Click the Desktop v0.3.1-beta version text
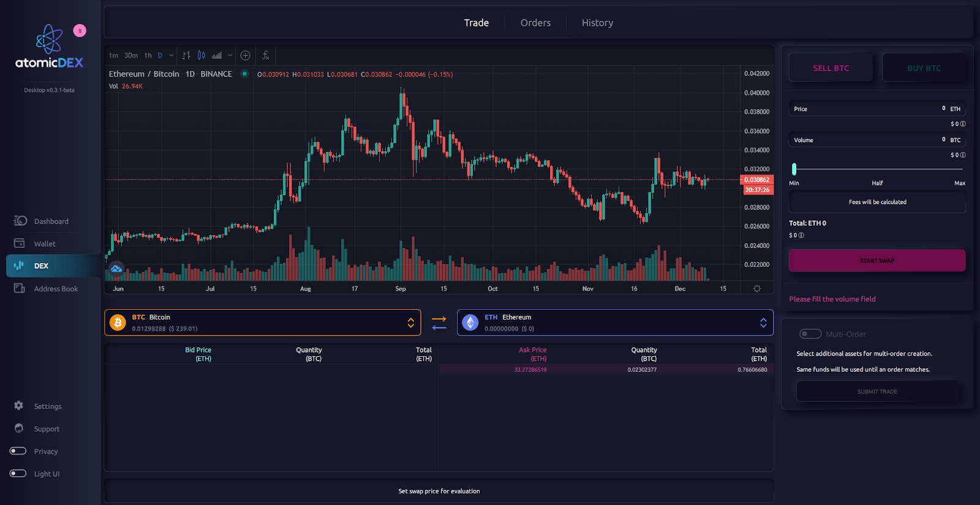 click(x=49, y=90)
